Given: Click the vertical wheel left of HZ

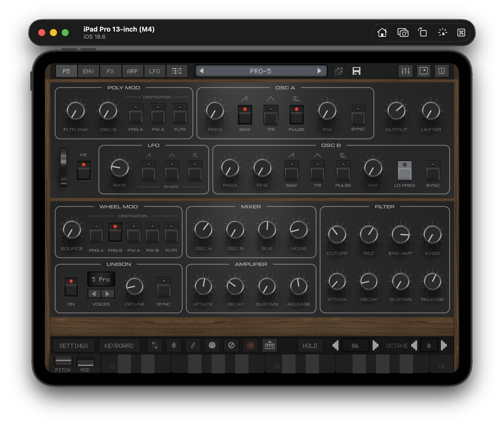Looking at the screenshot, I should pyautogui.click(x=63, y=167).
